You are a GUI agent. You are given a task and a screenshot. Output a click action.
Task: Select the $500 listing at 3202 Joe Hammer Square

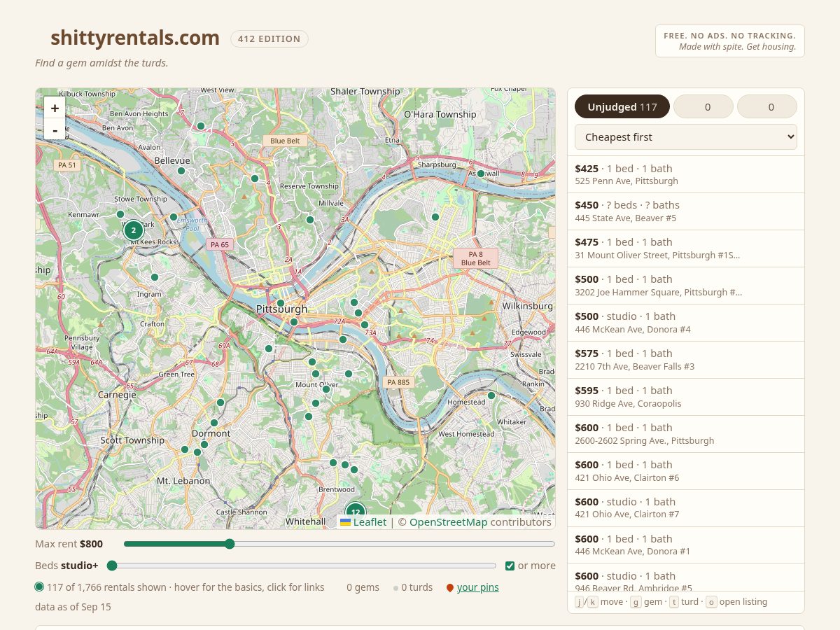tap(686, 286)
